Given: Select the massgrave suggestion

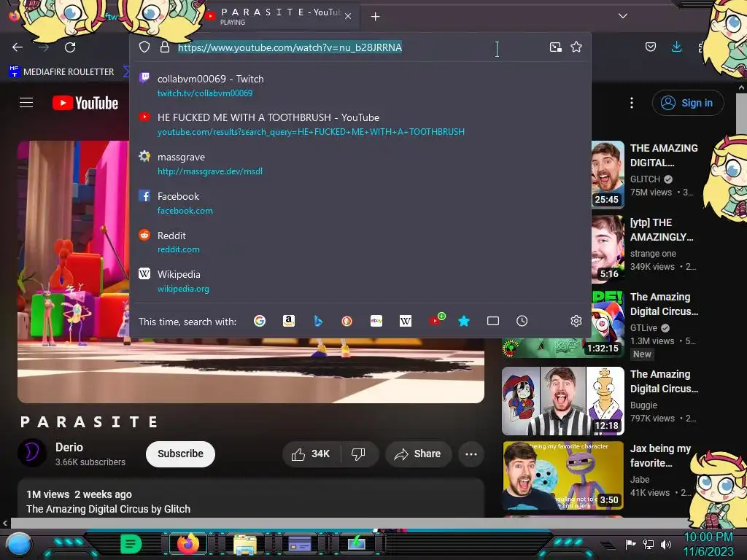Looking at the screenshot, I should coord(360,163).
